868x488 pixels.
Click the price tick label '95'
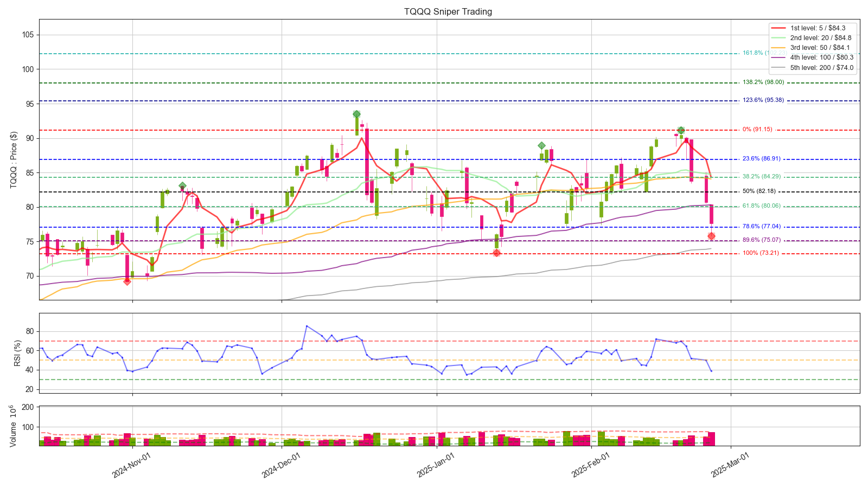(29, 104)
